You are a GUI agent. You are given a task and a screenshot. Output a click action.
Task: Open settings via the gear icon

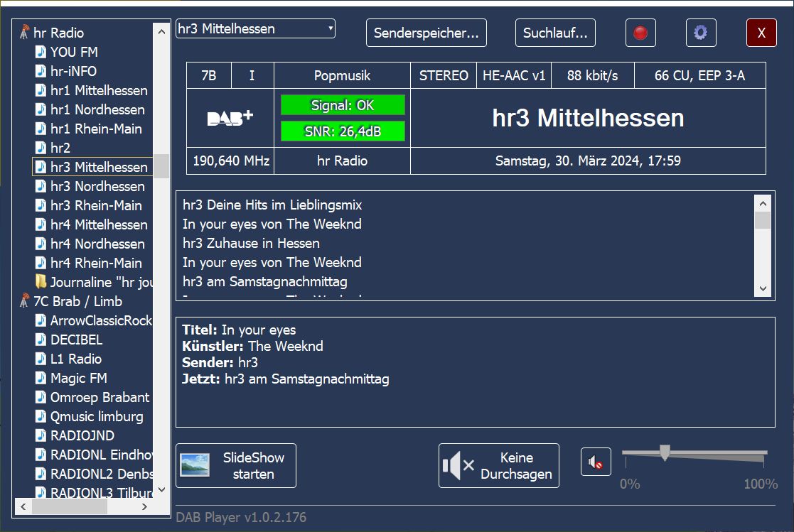pos(701,33)
